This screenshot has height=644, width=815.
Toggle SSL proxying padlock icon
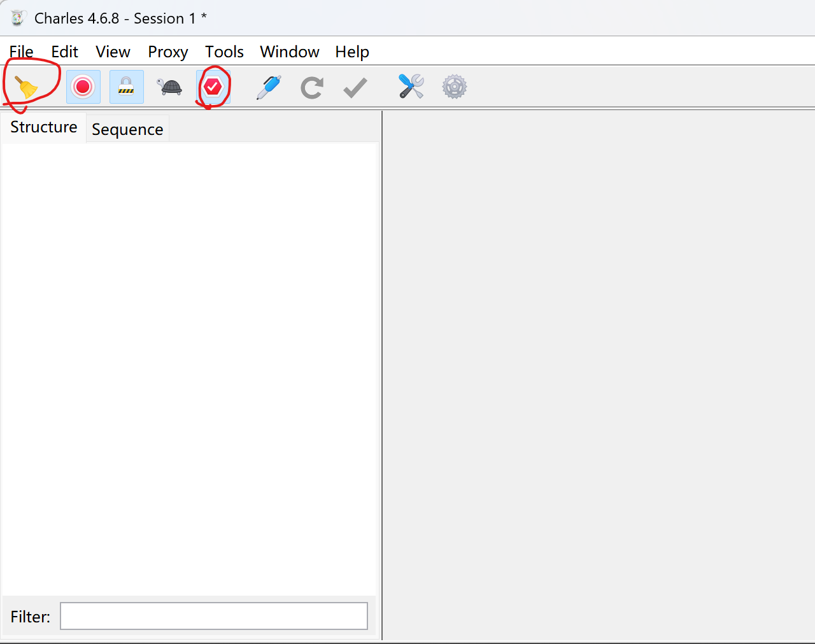click(127, 87)
